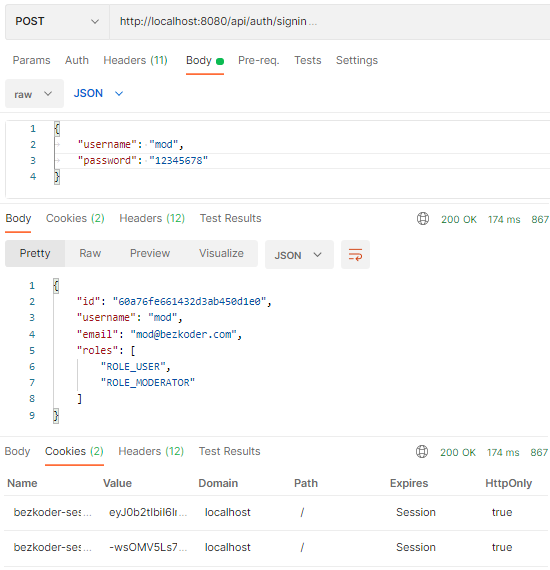Screen dimensions: 550x570
Task: Click the Domain column header
Action: [218, 483]
